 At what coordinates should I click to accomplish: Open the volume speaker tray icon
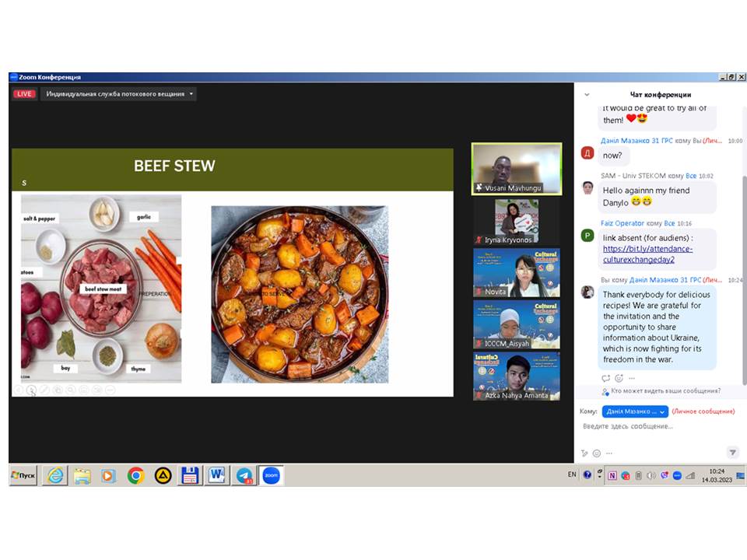coord(651,475)
